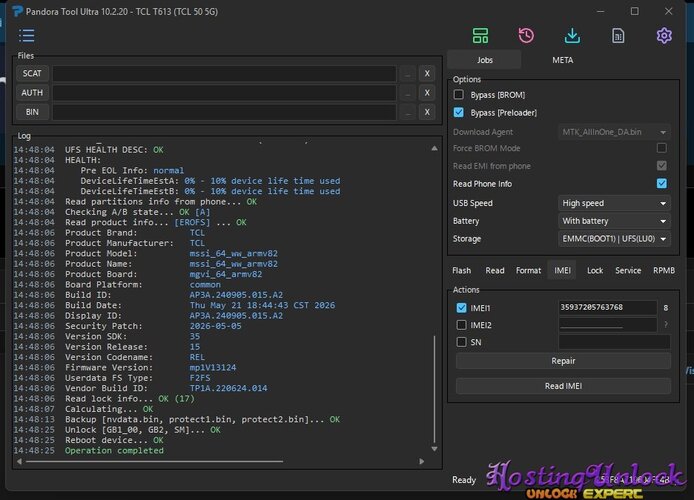Open the history clock icon

click(526, 35)
